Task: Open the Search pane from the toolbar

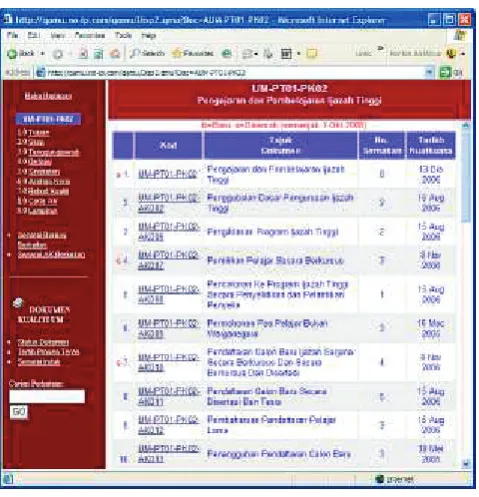Action: pos(147,53)
